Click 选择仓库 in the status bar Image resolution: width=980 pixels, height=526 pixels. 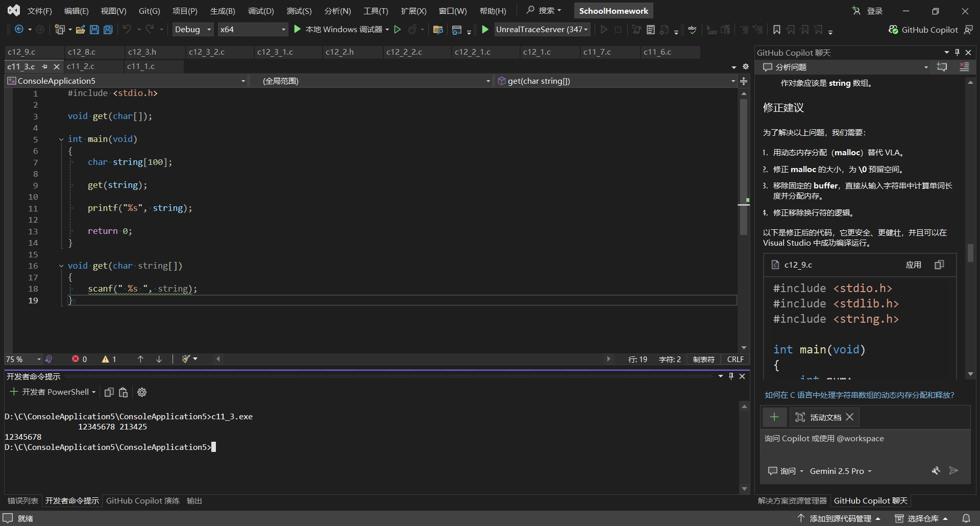tap(921, 518)
